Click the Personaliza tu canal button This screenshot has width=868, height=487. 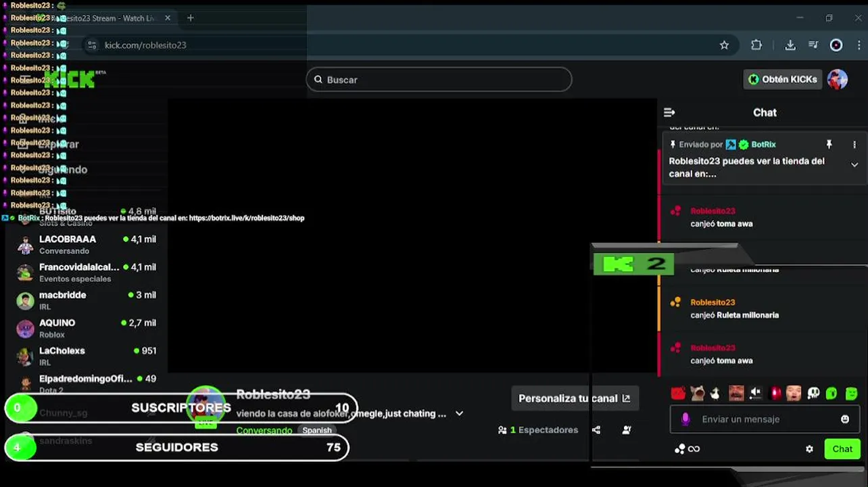pos(574,398)
